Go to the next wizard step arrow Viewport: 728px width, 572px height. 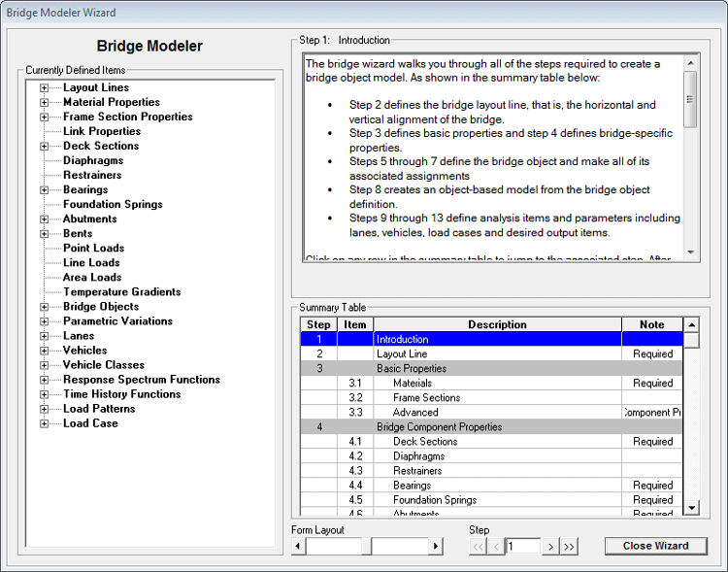550,547
